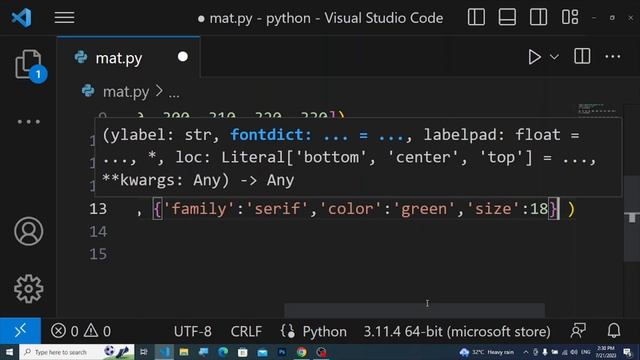Click the vertical scrollbar of editor
Image resolution: width=640 pixels, height=360 pixels.
coord(631,218)
